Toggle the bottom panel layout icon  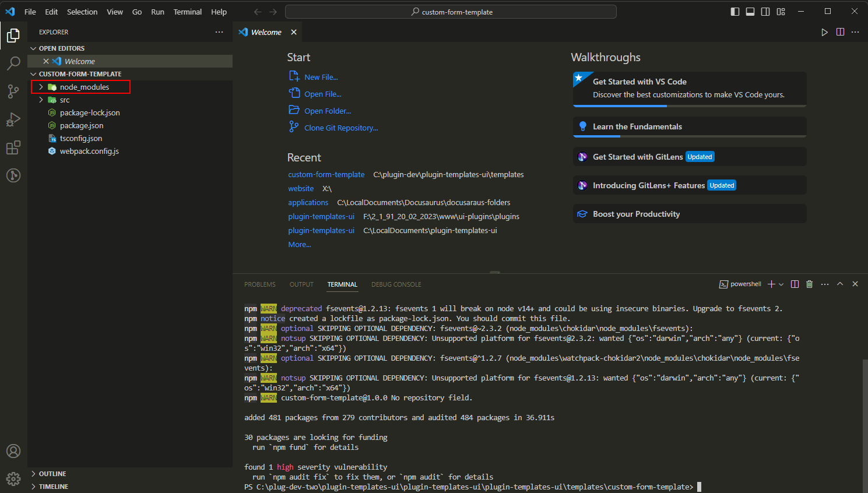click(750, 12)
